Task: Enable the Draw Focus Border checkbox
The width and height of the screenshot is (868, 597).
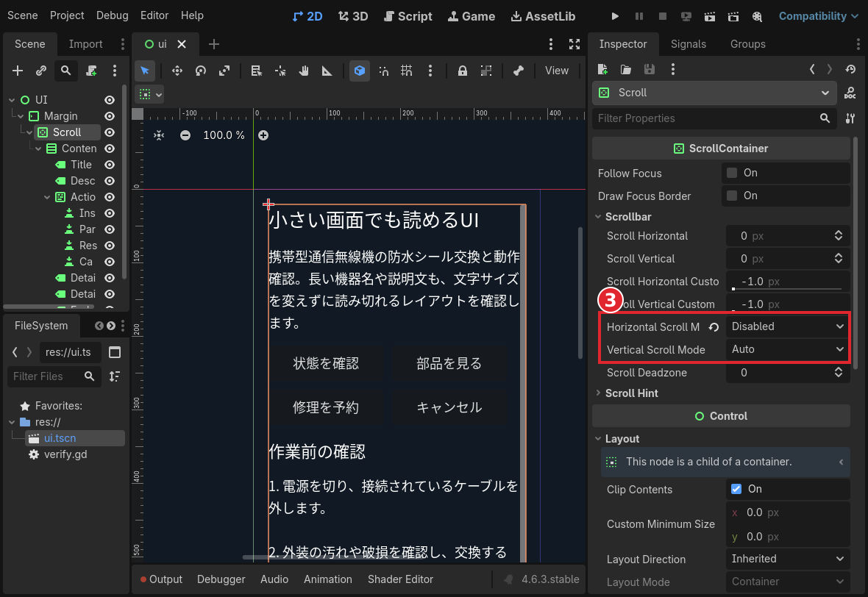Action: pos(732,196)
